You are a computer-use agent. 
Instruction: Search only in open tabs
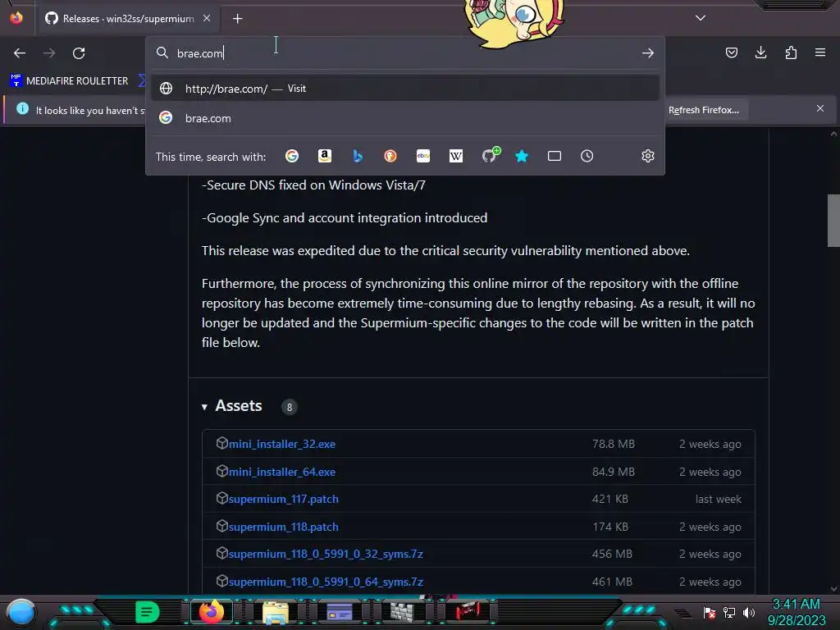pos(555,156)
